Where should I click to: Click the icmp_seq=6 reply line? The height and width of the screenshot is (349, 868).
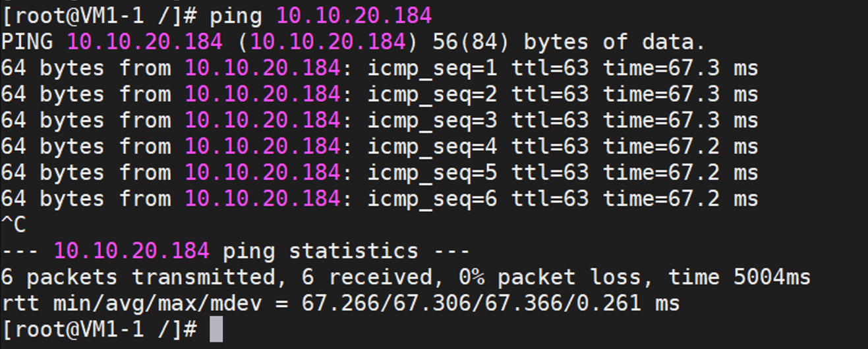[380, 198]
